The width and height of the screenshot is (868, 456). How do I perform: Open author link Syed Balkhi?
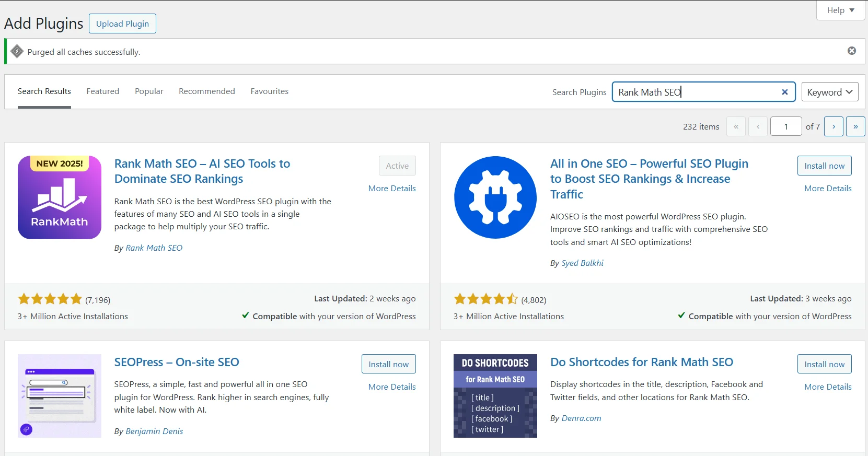pyautogui.click(x=582, y=263)
